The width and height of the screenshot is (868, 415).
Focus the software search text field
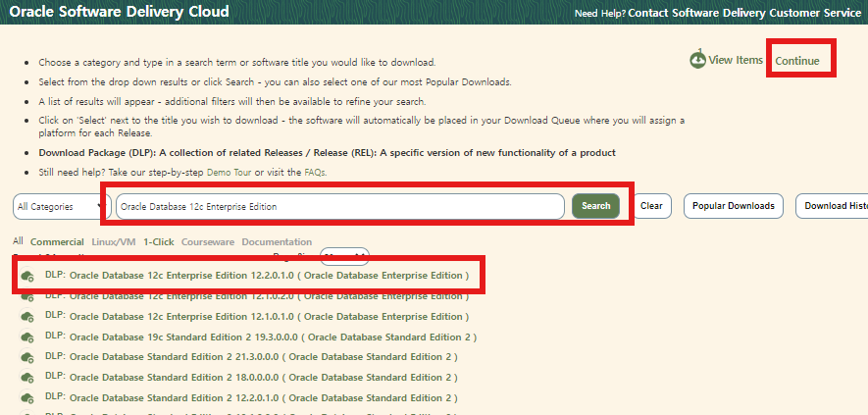click(340, 207)
